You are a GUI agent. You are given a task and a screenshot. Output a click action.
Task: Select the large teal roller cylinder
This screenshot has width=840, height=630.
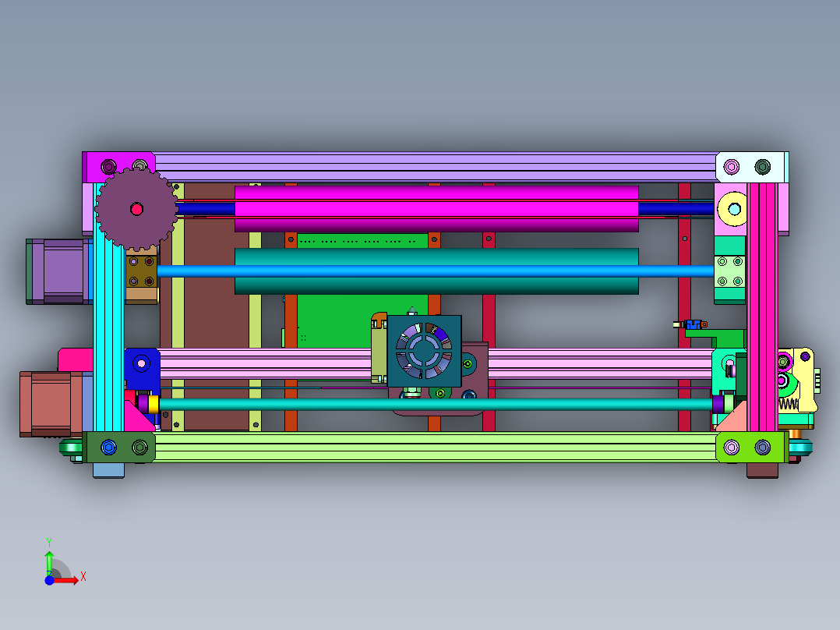[x=436, y=271]
